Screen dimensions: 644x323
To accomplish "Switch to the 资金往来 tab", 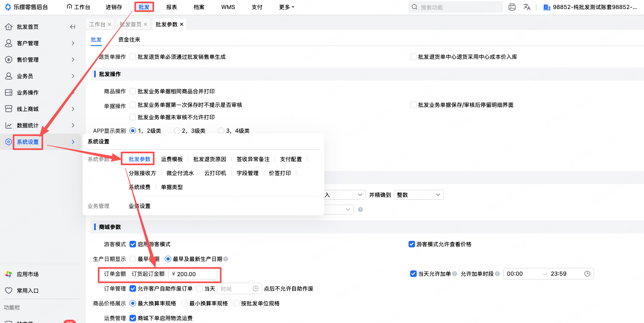I will click(x=129, y=39).
